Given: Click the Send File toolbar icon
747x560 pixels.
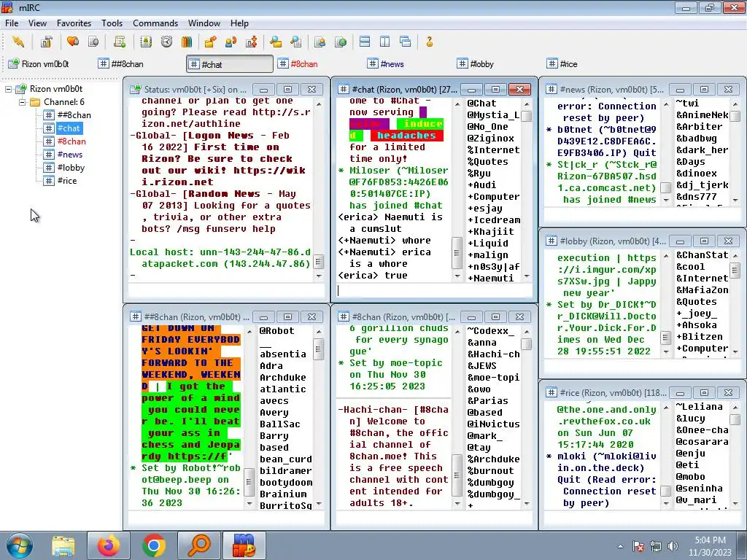Looking at the screenshot, I should [x=210, y=42].
